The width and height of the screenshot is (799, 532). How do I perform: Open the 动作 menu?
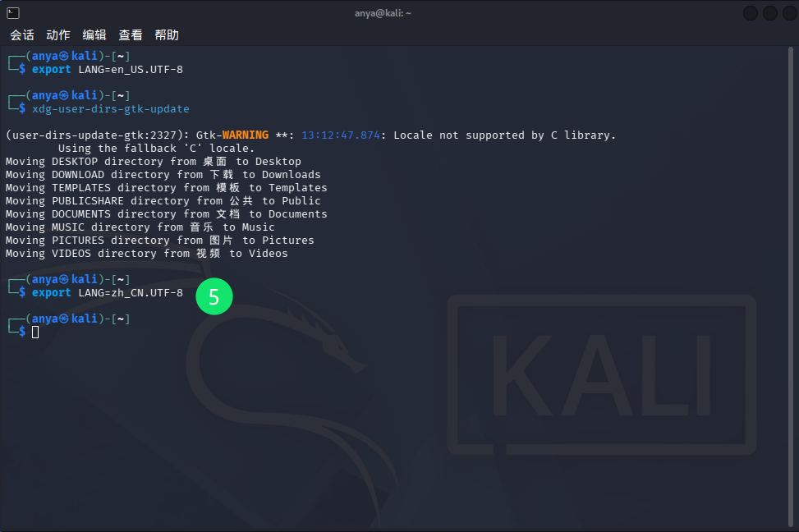point(58,34)
